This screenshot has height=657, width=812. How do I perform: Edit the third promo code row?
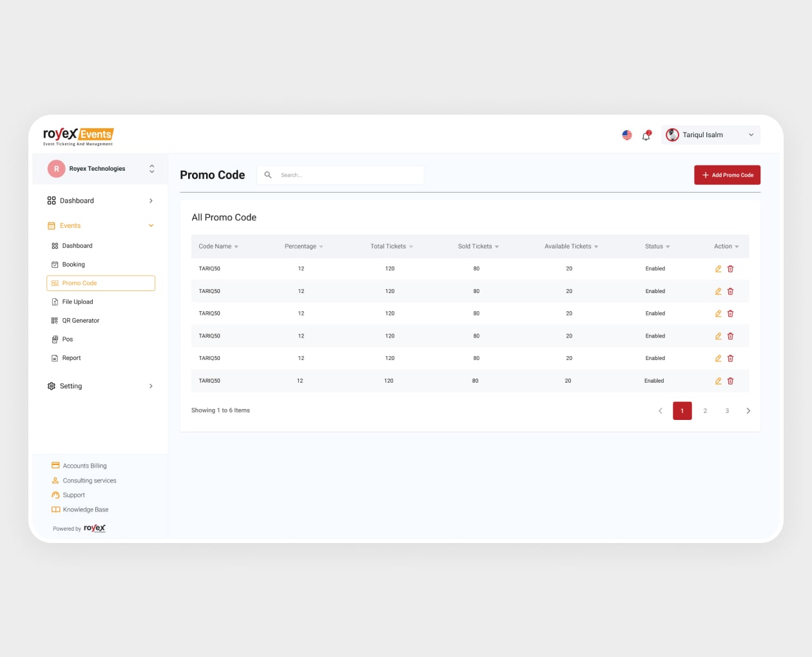tap(718, 314)
